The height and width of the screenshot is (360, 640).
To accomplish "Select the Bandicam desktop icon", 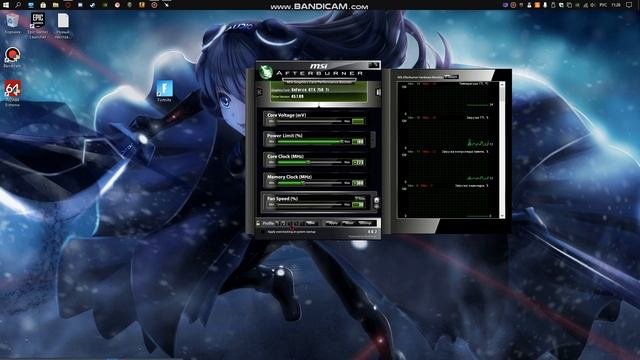I will point(12,57).
